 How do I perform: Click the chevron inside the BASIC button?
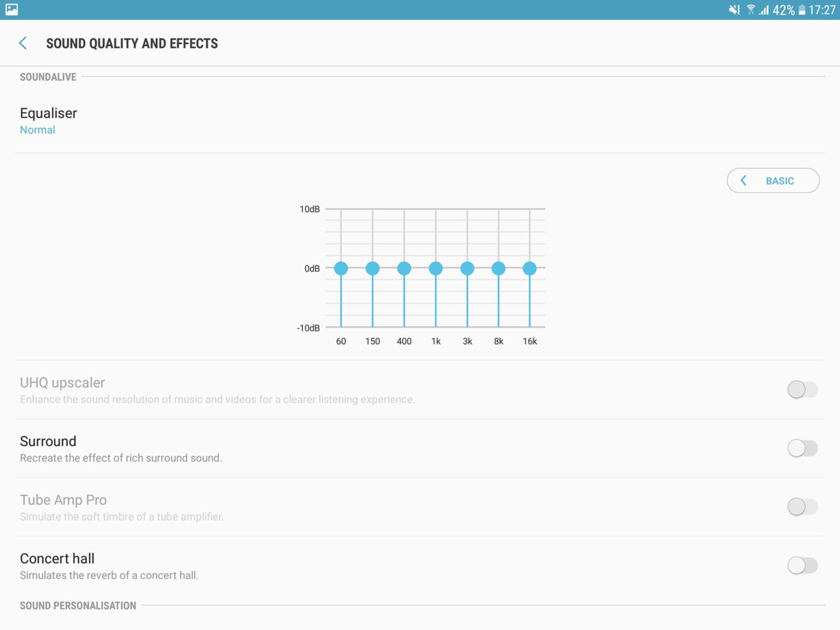click(743, 181)
